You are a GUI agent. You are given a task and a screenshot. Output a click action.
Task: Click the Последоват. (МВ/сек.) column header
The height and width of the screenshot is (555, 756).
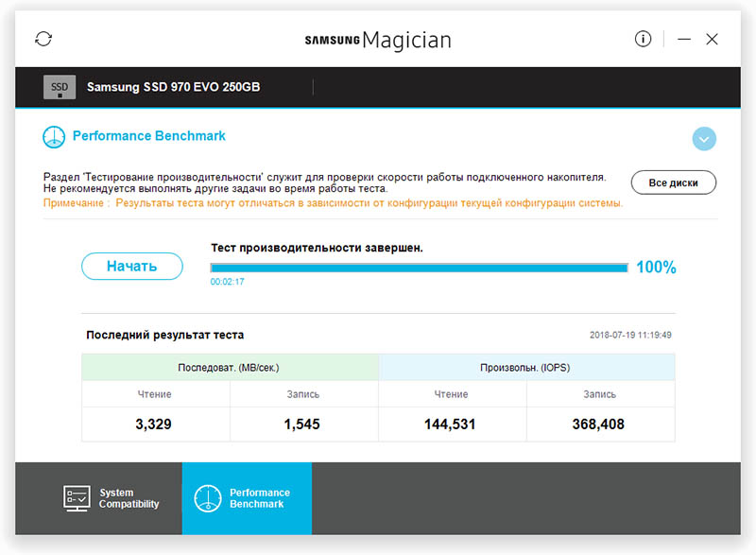[230, 368]
